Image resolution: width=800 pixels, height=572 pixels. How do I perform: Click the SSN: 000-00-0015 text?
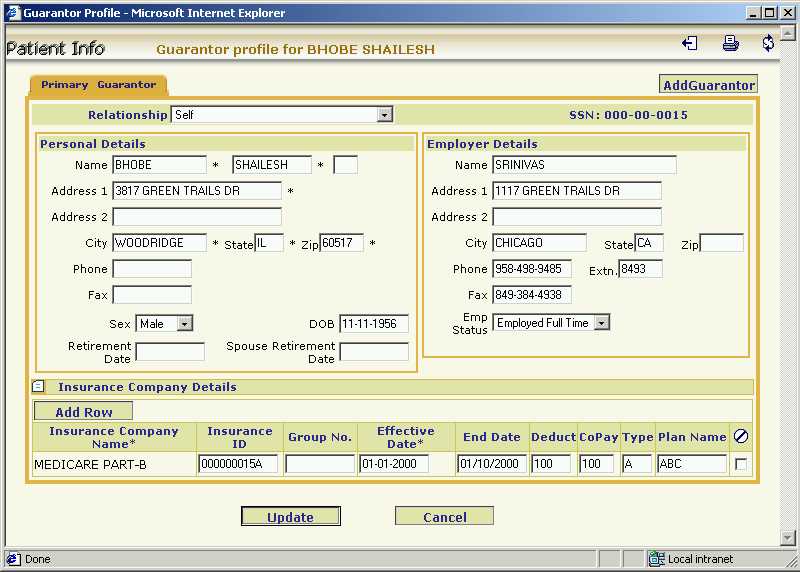(628, 115)
